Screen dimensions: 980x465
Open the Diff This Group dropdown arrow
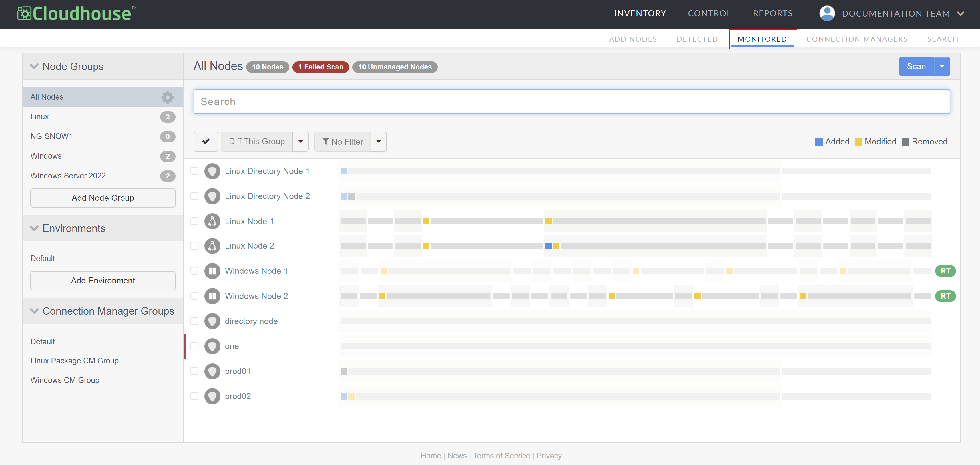click(301, 141)
